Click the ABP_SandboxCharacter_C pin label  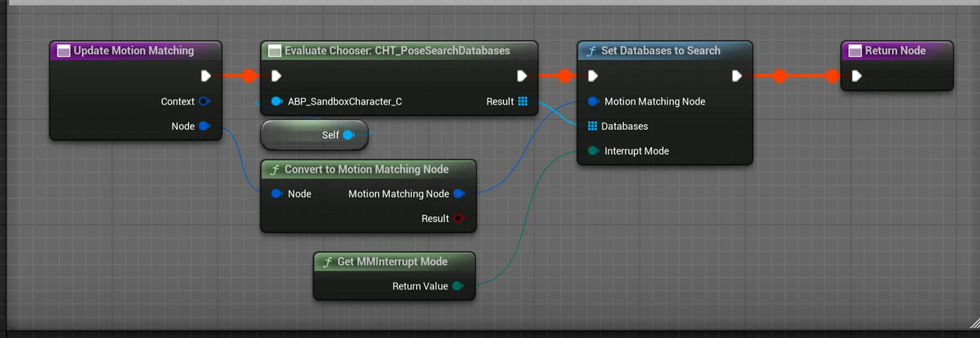[345, 101]
